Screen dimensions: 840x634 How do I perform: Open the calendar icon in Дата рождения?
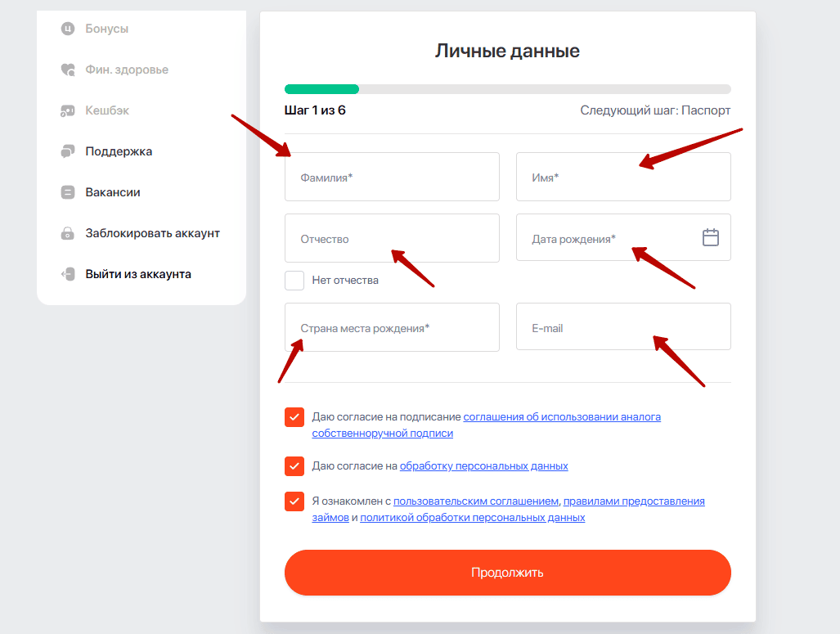tap(710, 237)
